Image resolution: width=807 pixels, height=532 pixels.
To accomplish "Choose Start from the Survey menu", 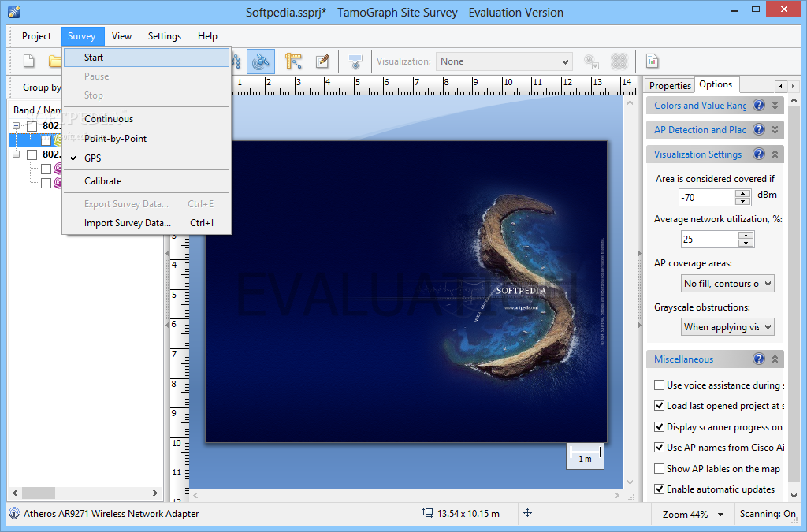I will [x=147, y=57].
